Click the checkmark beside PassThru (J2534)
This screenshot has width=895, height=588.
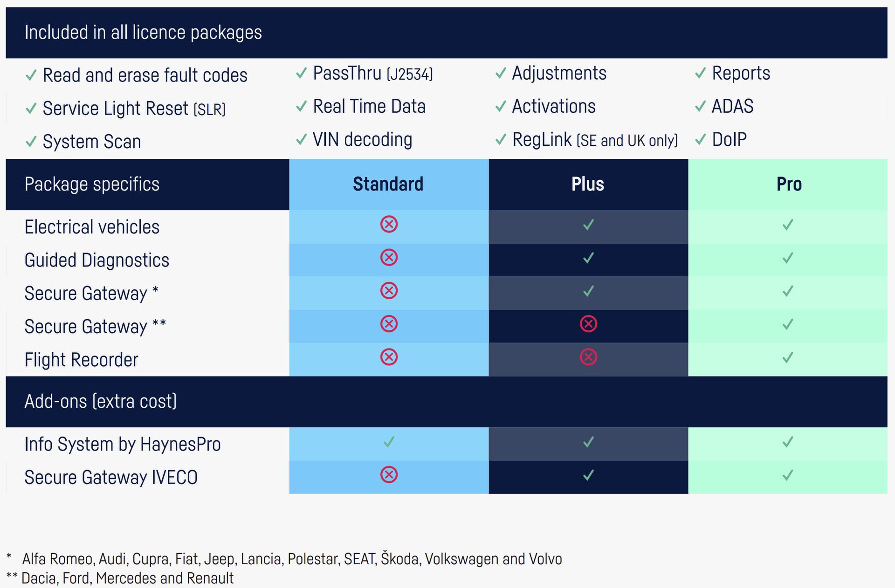click(x=302, y=73)
